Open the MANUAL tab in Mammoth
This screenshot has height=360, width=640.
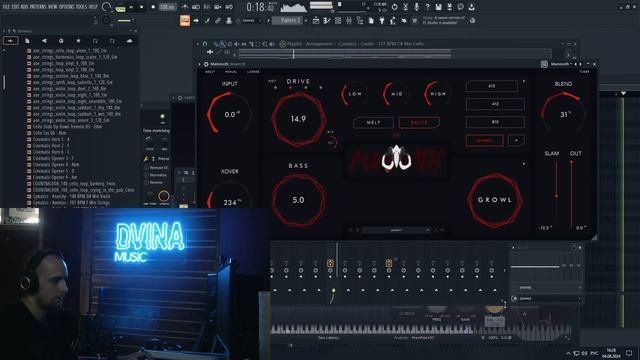tap(231, 72)
